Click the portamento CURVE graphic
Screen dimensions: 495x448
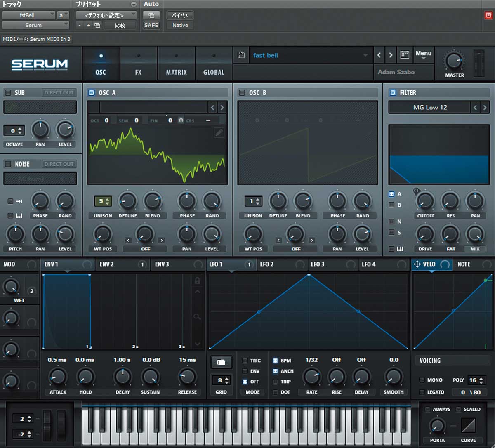[x=468, y=425]
